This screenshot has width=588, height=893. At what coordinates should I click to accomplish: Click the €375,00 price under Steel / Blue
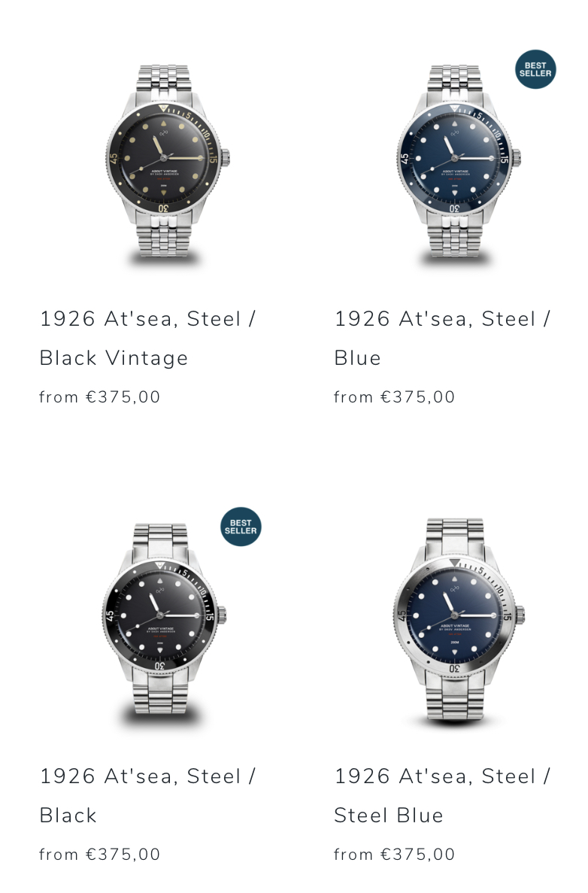click(x=418, y=397)
